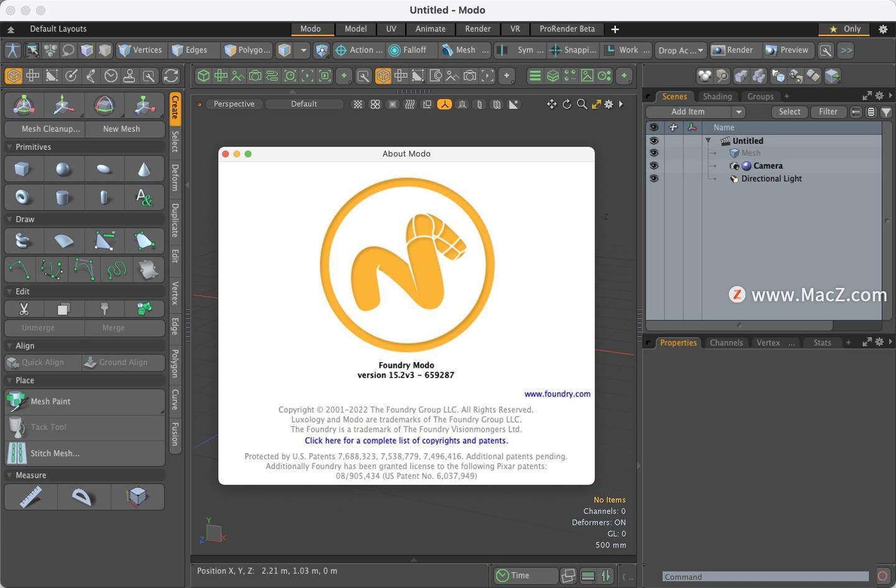Collapse the Untitled scene tree
The height and width of the screenshot is (588, 896).
pos(707,141)
